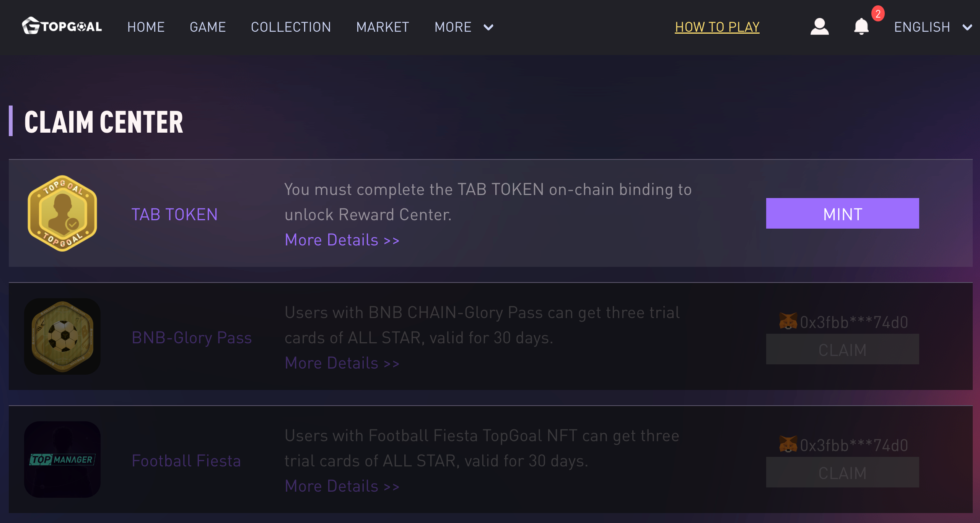Click the TopGoal logo
The width and height of the screenshot is (980, 523).
point(62,26)
